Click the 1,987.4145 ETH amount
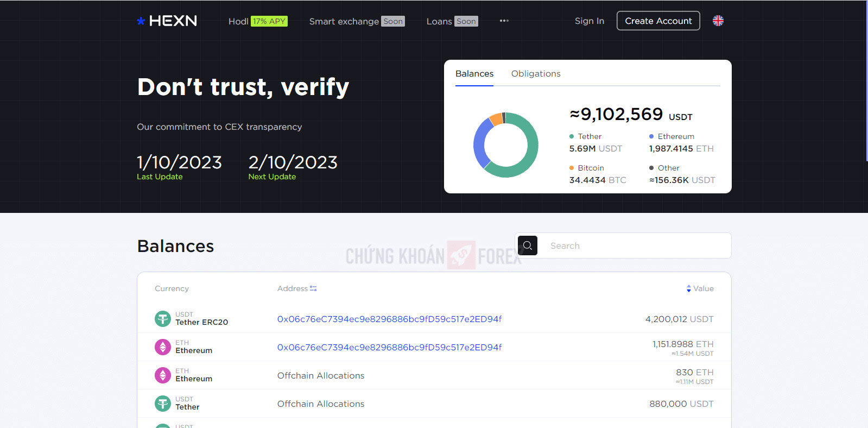 click(x=681, y=148)
